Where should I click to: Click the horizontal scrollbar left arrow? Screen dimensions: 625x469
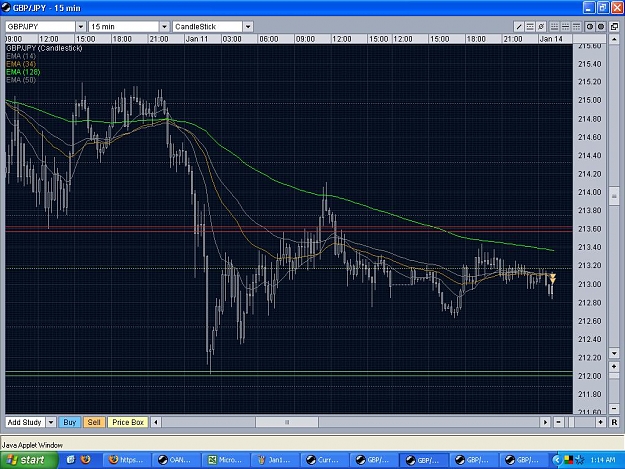click(x=156, y=422)
